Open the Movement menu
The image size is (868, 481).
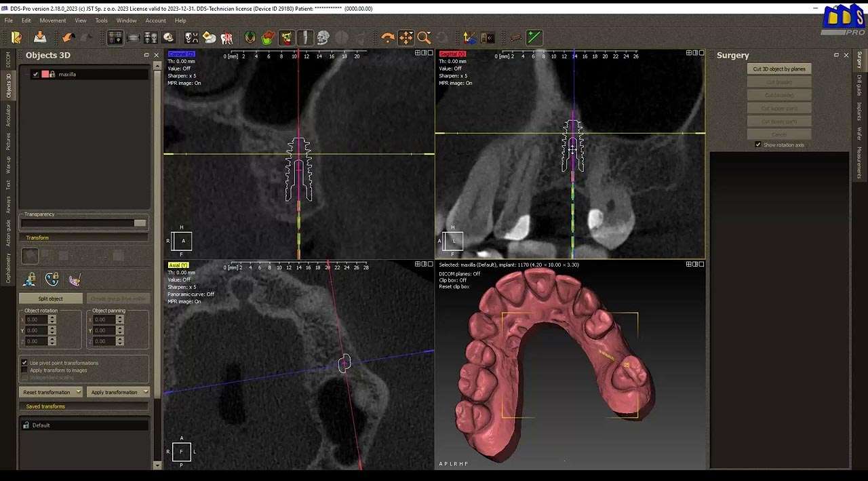tap(53, 20)
